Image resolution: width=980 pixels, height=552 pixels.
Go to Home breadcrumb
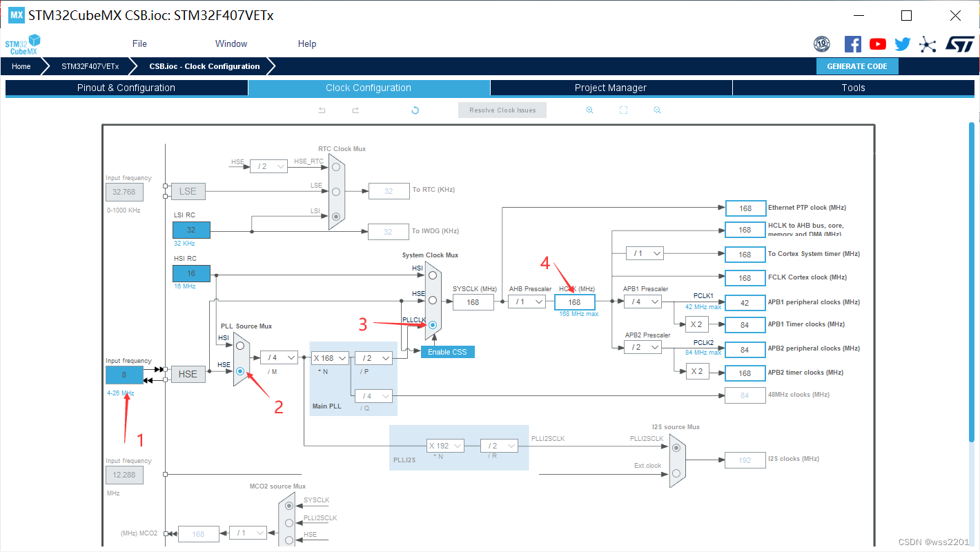21,66
